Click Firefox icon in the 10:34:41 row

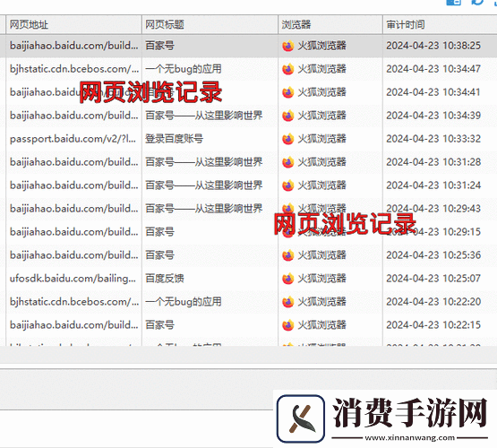[287, 92]
